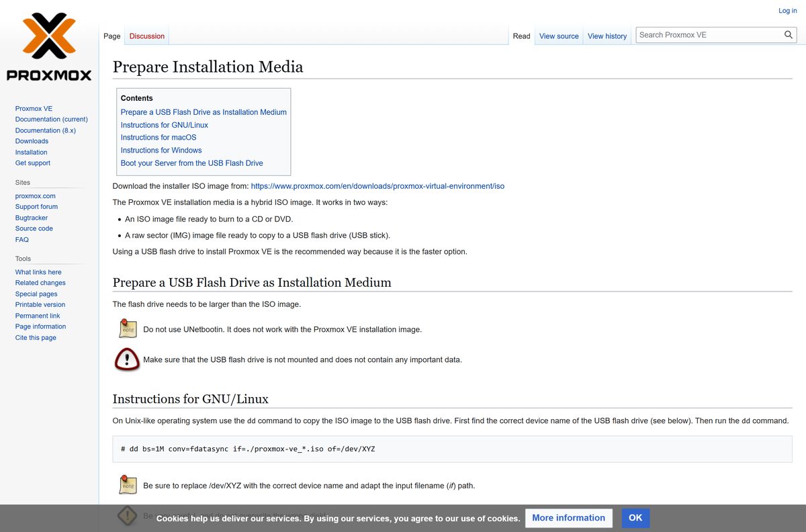Open Proxmox VE sidebar link
Screen dimensions: 806x532
click(34, 108)
